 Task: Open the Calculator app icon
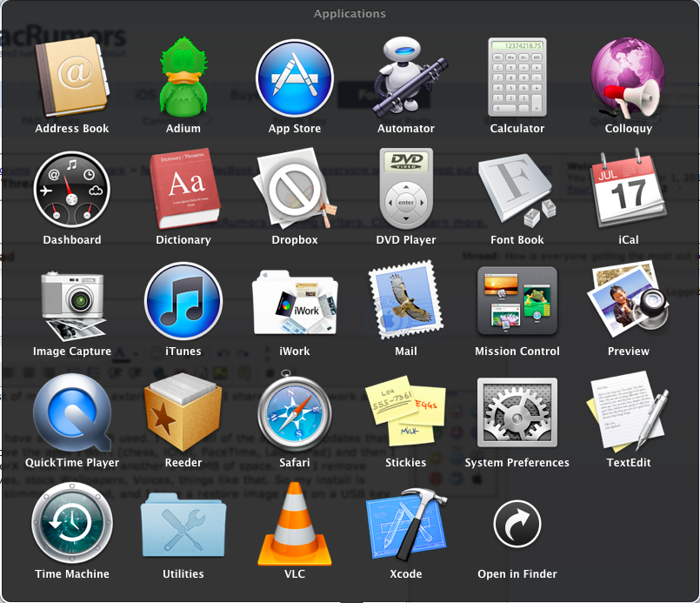pyautogui.click(x=517, y=77)
